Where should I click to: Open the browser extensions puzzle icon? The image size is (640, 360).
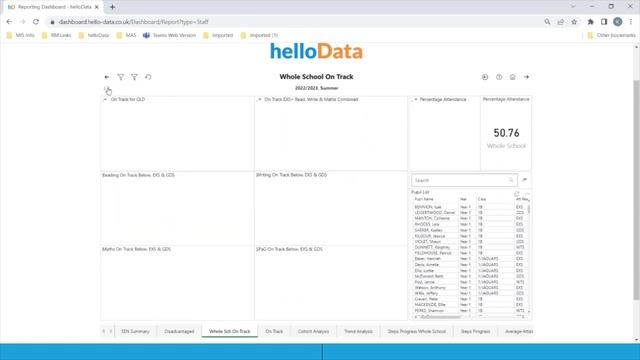[x=591, y=22]
